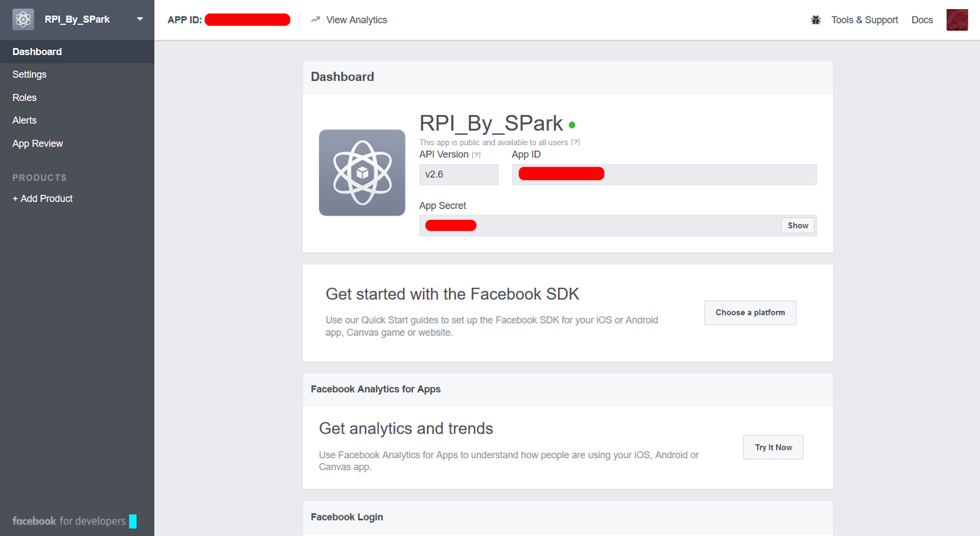Click the View Analytics link

[356, 20]
